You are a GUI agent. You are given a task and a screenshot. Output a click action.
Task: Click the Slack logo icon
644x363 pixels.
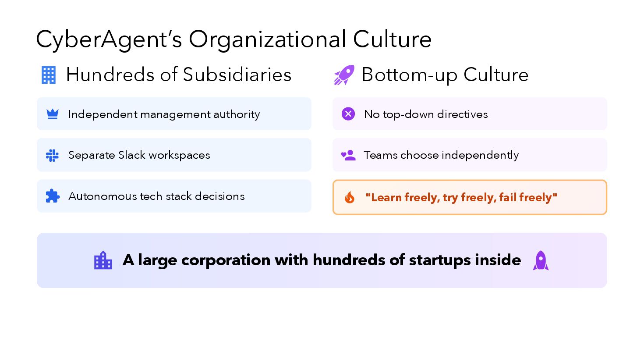(52, 155)
